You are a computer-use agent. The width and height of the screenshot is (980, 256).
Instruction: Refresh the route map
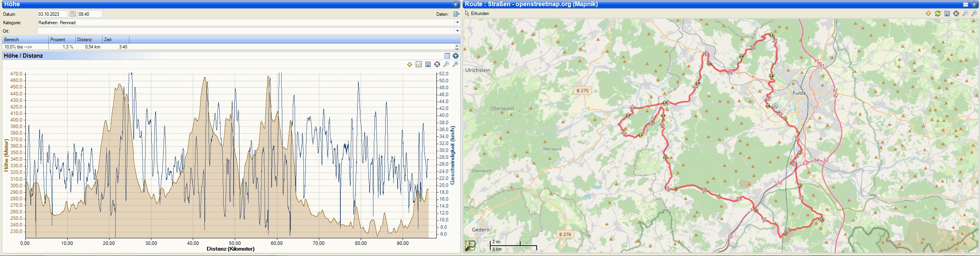click(938, 13)
